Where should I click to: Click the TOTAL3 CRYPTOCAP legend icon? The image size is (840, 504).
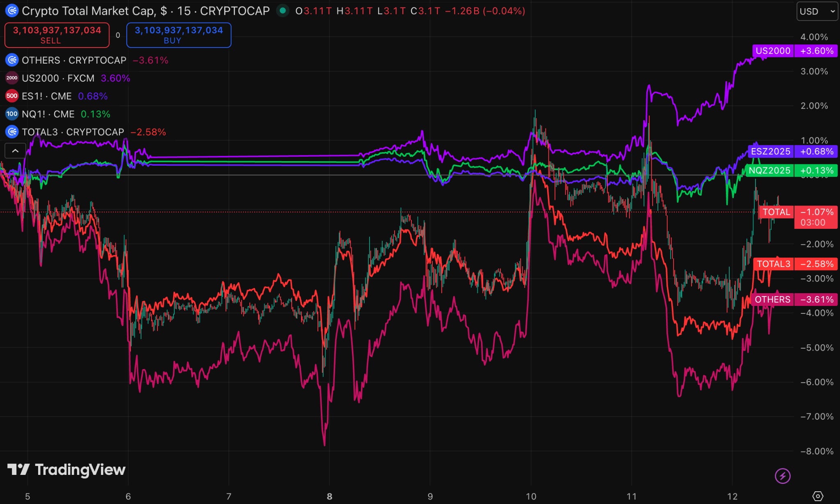tap(12, 132)
